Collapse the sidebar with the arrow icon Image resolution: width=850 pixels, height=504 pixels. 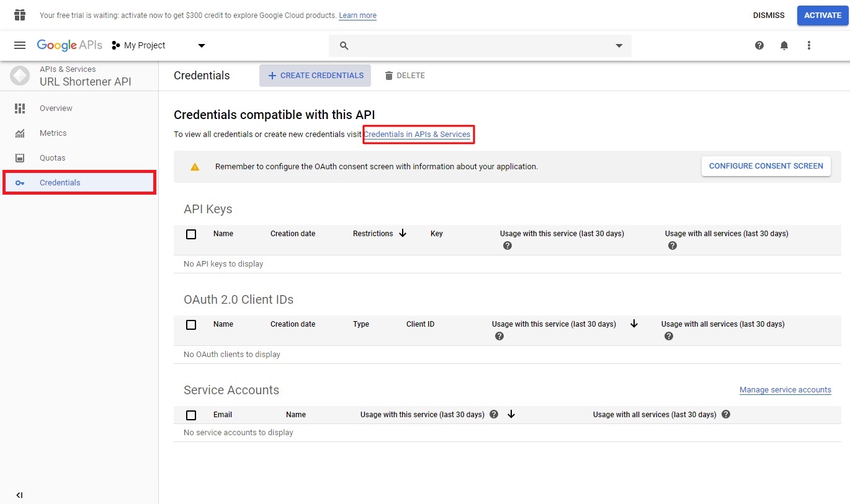[x=20, y=495]
